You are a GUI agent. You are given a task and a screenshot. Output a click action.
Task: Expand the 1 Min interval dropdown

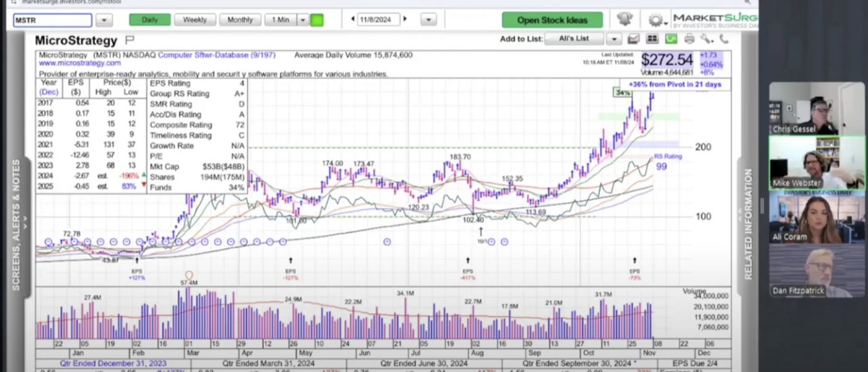pyautogui.click(x=303, y=20)
